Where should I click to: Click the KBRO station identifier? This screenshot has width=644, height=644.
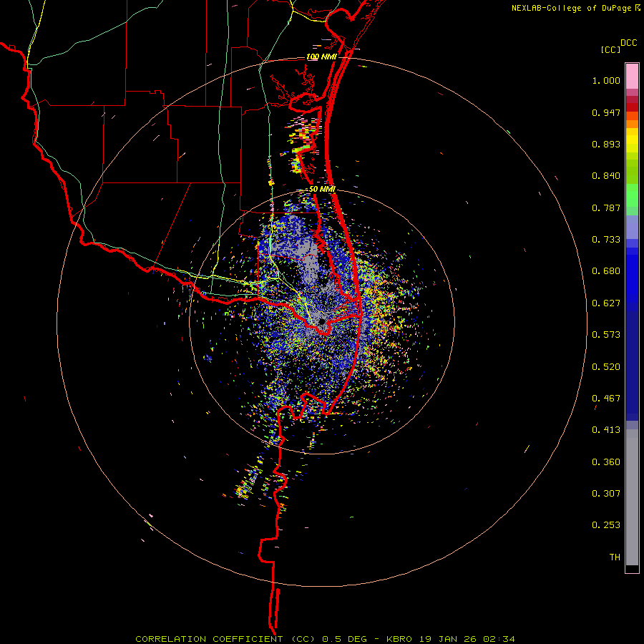pos(399,639)
